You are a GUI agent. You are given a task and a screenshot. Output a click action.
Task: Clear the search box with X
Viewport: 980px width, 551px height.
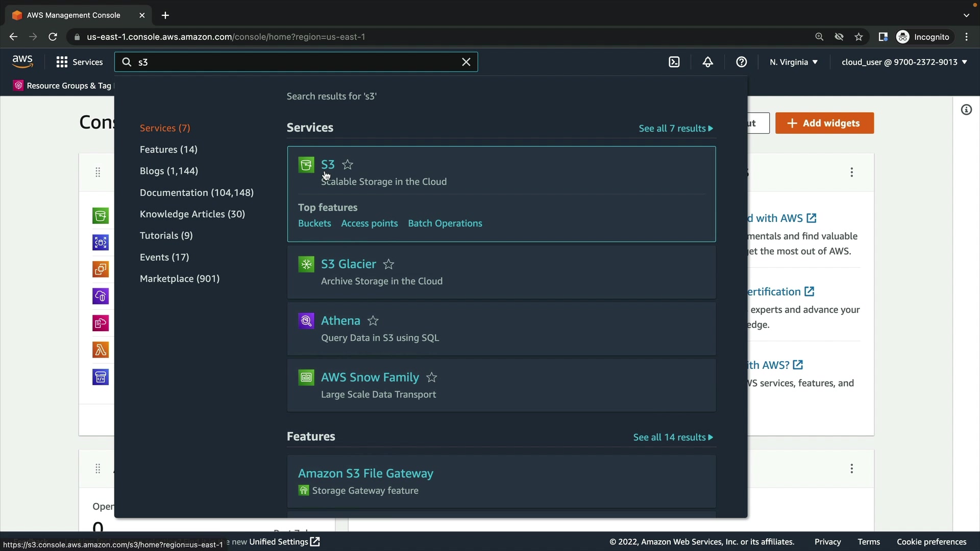click(x=466, y=62)
